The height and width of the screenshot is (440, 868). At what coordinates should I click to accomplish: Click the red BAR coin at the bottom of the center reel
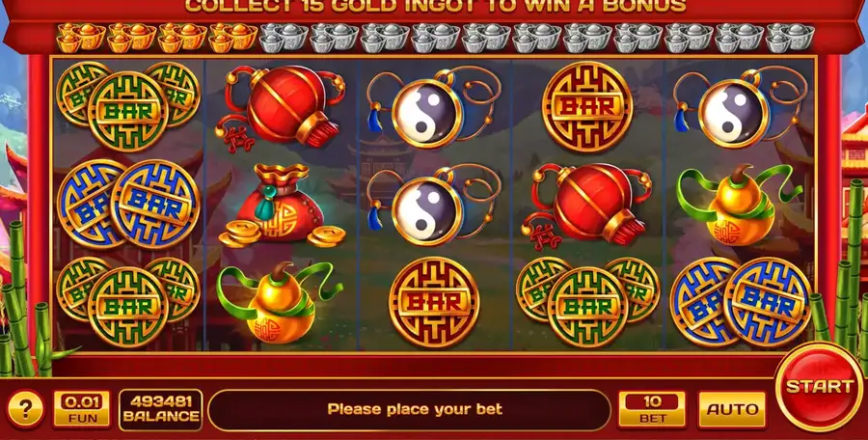(x=434, y=302)
